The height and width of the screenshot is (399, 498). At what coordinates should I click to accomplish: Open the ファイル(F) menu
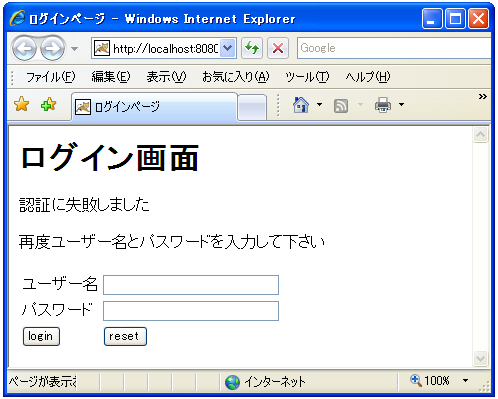click(51, 77)
